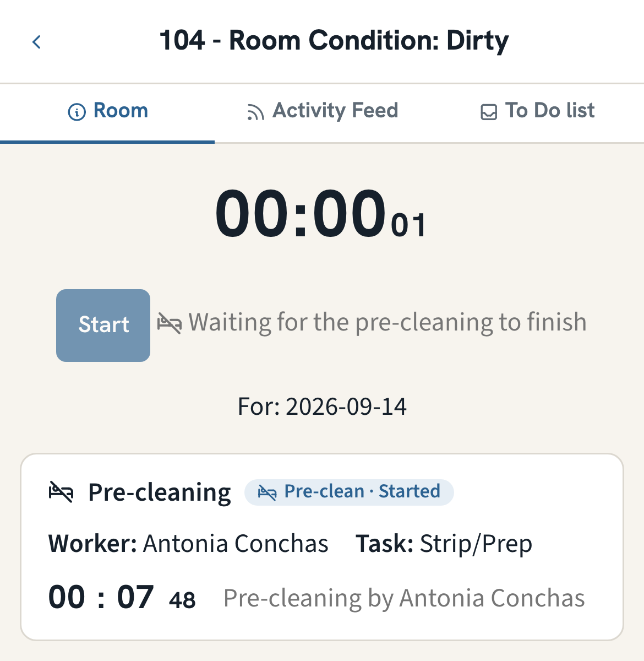
Task: Click the feed icon beside Activity Feed
Action: [x=255, y=112]
